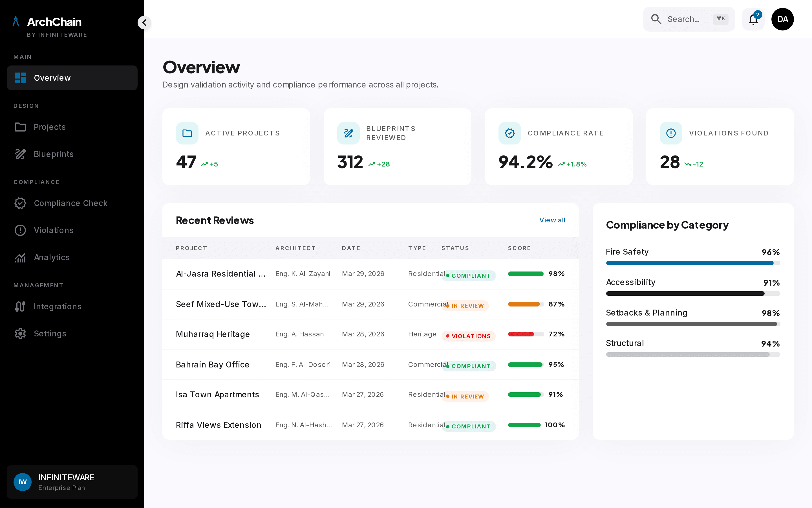This screenshot has width=812, height=508.
Task: Open the Al-Jasra Residential project row
Action: pos(370,274)
